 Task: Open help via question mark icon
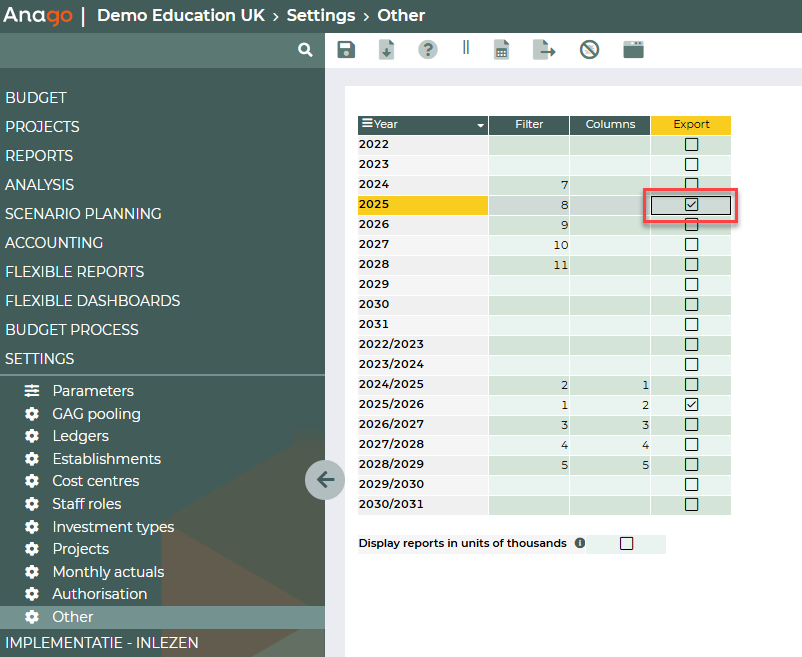pyautogui.click(x=428, y=50)
